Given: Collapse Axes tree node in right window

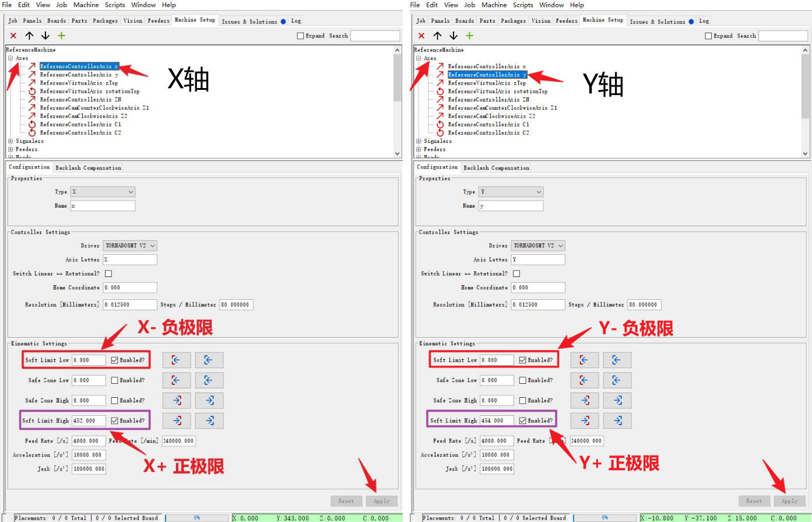Looking at the screenshot, I should point(419,58).
